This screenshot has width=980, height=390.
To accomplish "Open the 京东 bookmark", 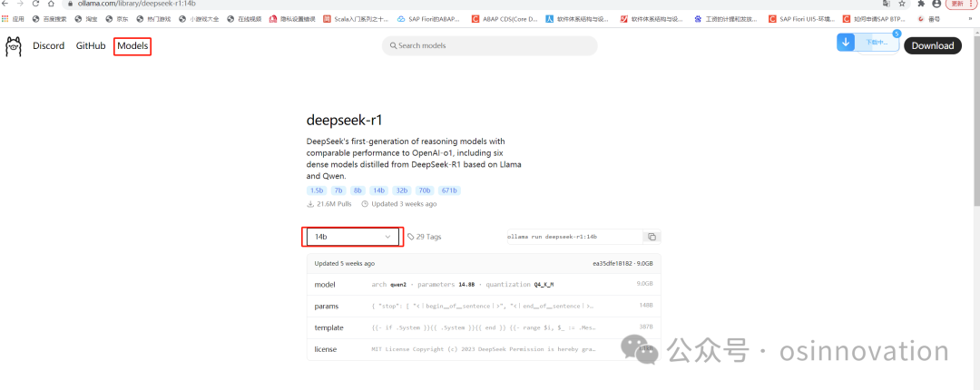I will 117,19.
